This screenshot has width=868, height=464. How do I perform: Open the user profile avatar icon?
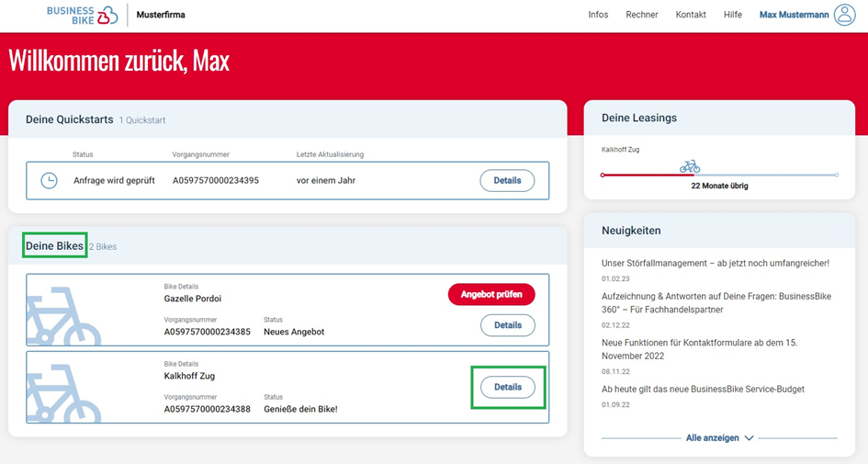[x=845, y=15]
